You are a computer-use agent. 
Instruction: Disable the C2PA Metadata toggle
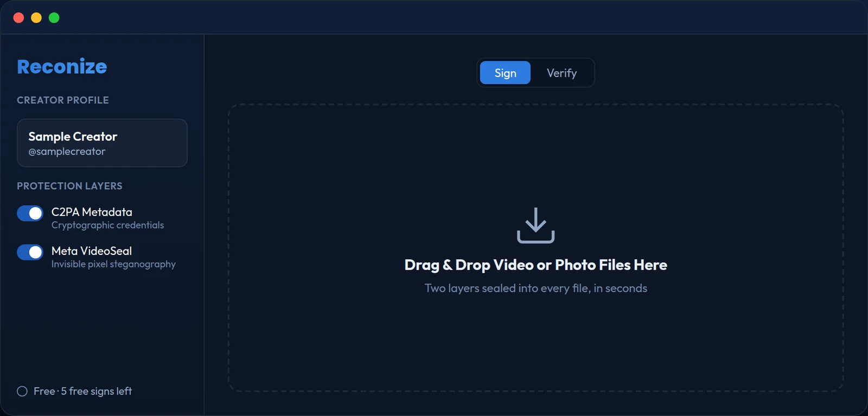pos(30,213)
